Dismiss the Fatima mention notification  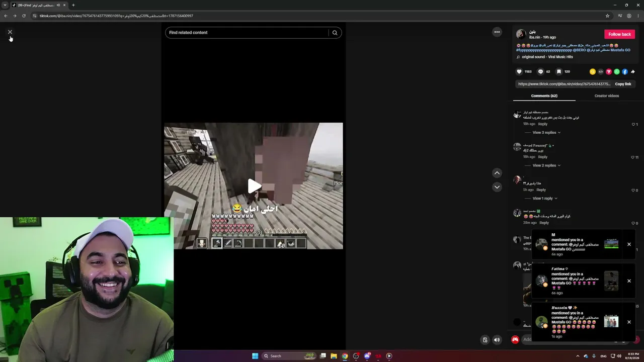click(629, 281)
